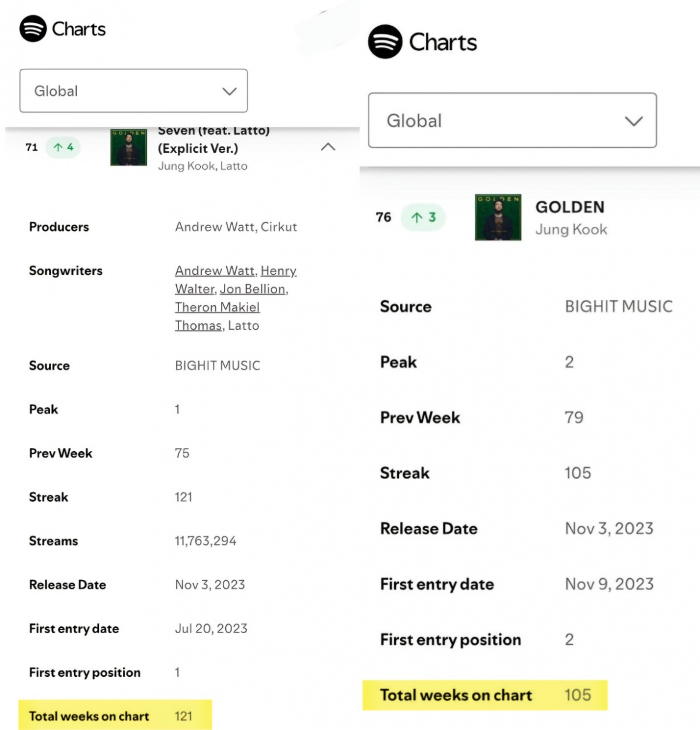700x730 pixels.
Task: Open songwriter Henry Walter link
Action: coord(278,271)
